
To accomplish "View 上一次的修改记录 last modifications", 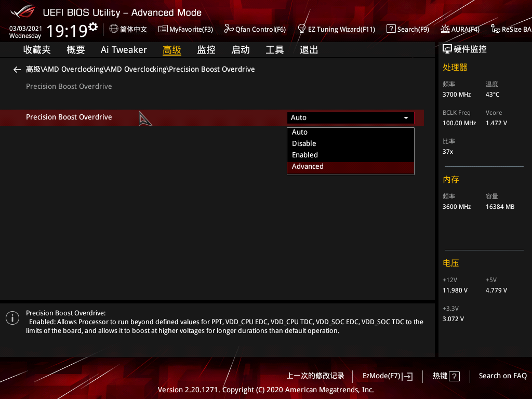I will click(315, 376).
